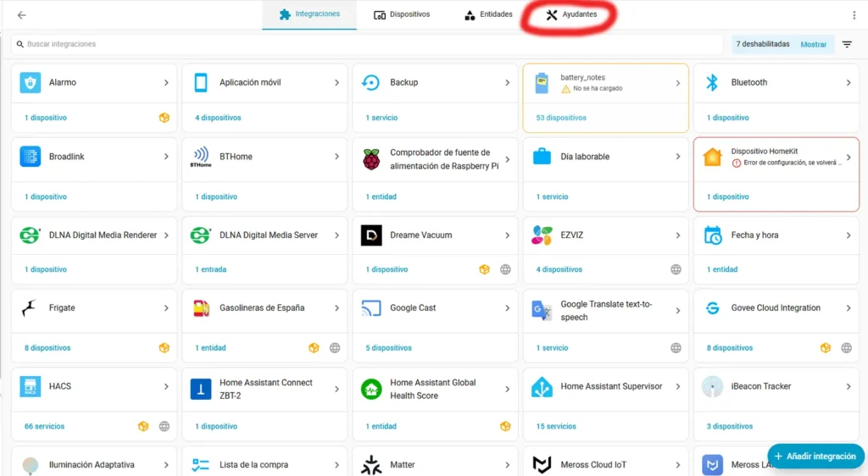Click the Meross Cloud IoT logo
The width and height of the screenshot is (868, 476).
tap(542, 465)
